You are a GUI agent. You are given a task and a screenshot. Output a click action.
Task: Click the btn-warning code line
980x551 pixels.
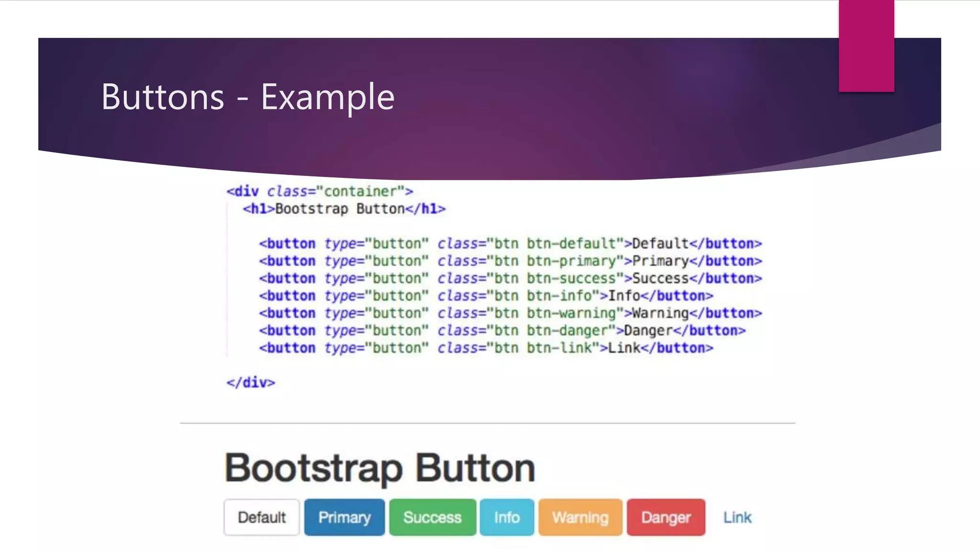(511, 313)
